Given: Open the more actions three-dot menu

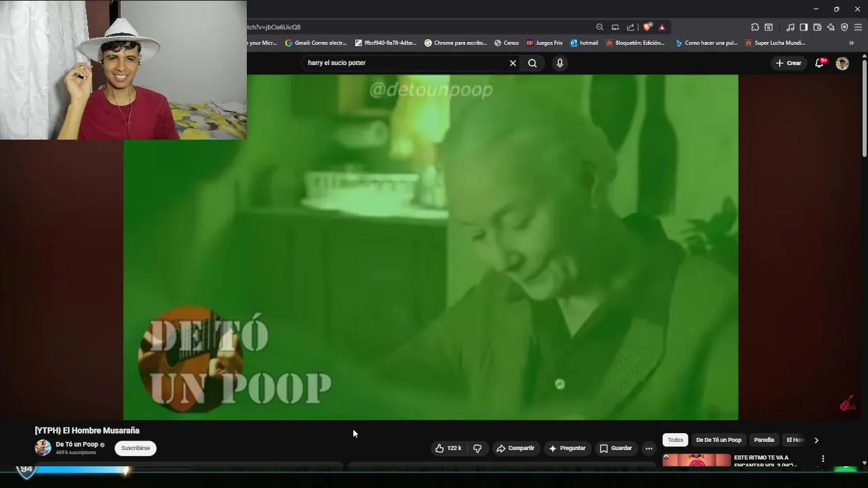Looking at the screenshot, I should (x=649, y=448).
